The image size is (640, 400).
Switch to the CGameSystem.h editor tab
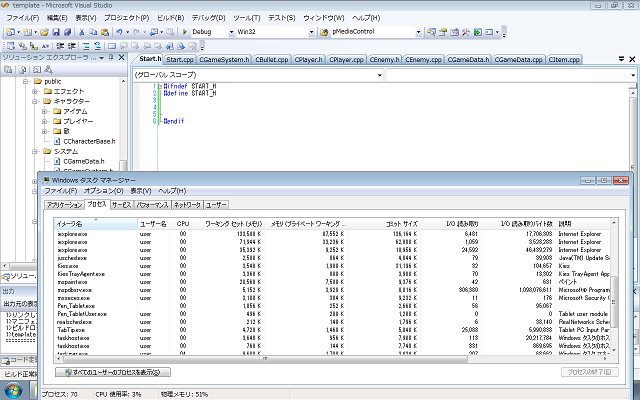[x=225, y=60]
